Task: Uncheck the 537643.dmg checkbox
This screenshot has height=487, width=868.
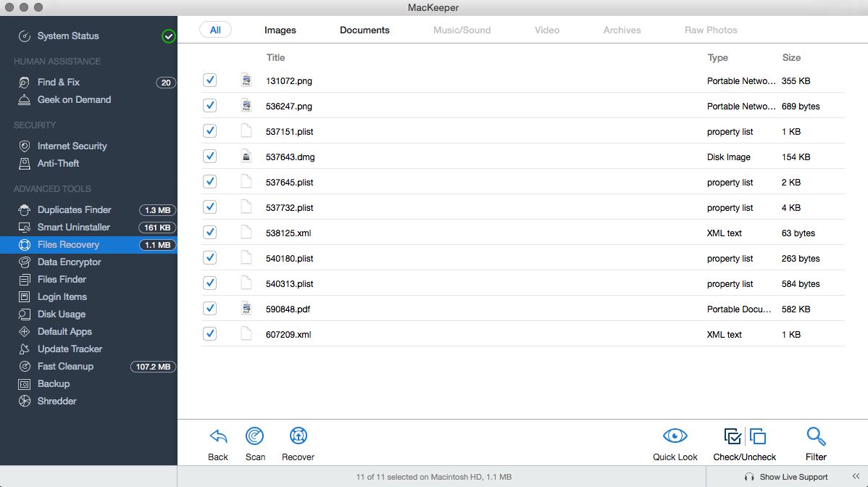Action: 210,157
